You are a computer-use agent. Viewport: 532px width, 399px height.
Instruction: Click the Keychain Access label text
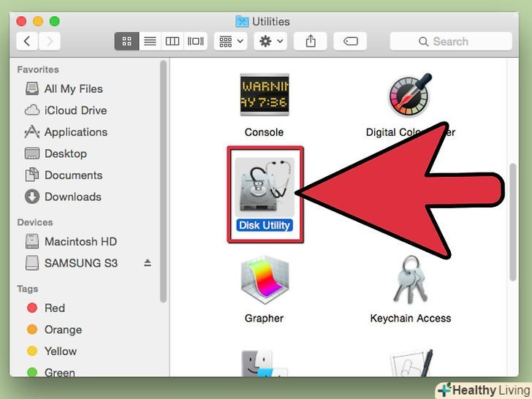(x=411, y=319)
